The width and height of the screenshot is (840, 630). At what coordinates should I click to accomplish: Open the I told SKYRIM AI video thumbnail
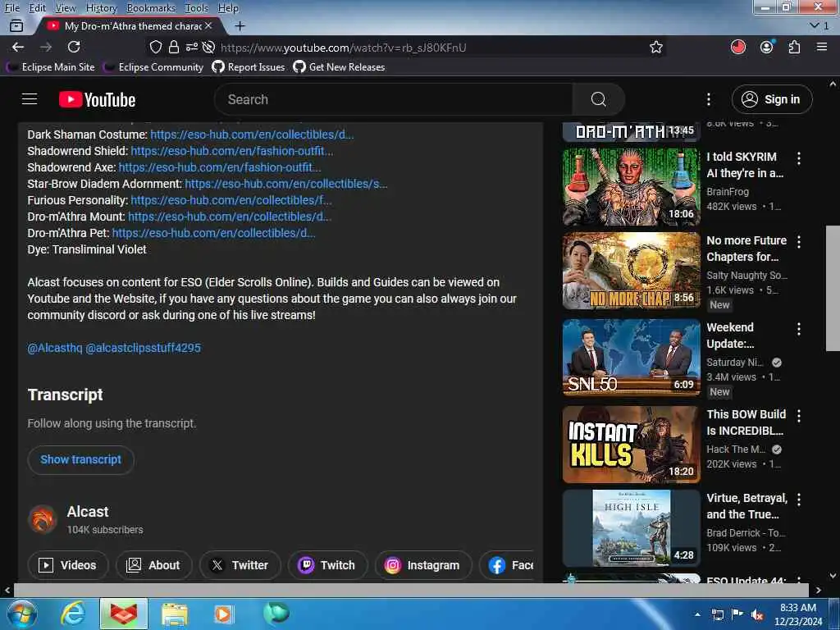[632, 187]
